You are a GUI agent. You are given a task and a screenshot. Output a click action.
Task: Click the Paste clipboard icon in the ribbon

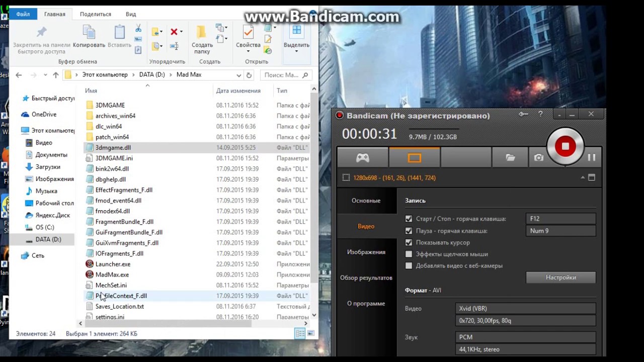coord(119,32)
